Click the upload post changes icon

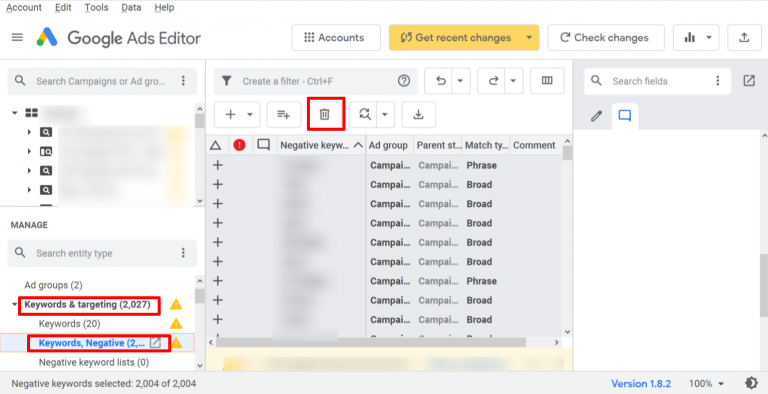coord(744,38)
